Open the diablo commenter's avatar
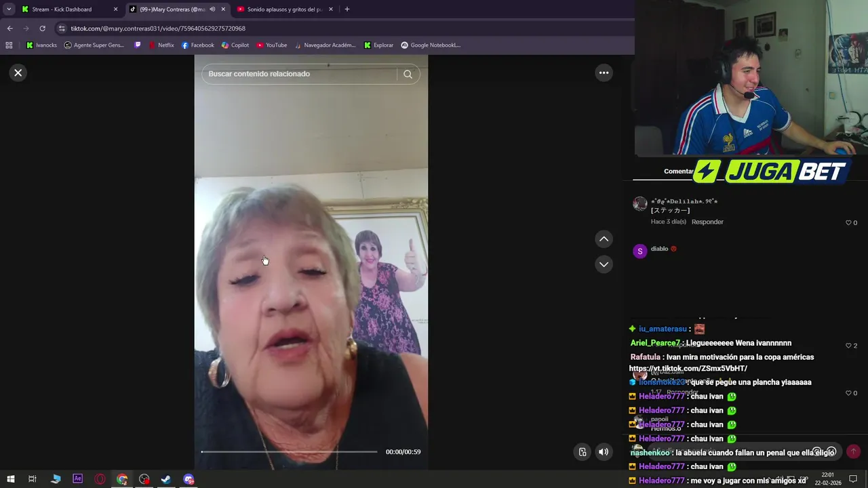868x488 pixels. pyautogui.click(x=639, y=251)
